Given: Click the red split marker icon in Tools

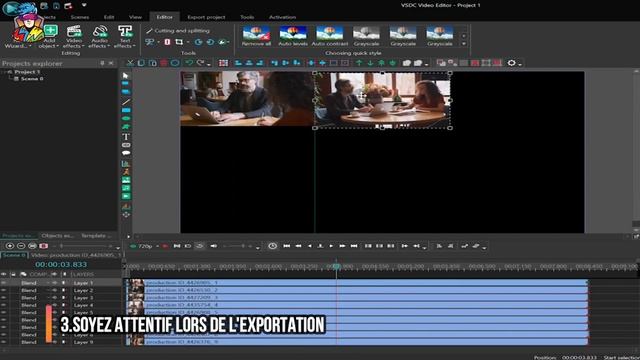Looking at the screenshot, I should click(167, 42).
